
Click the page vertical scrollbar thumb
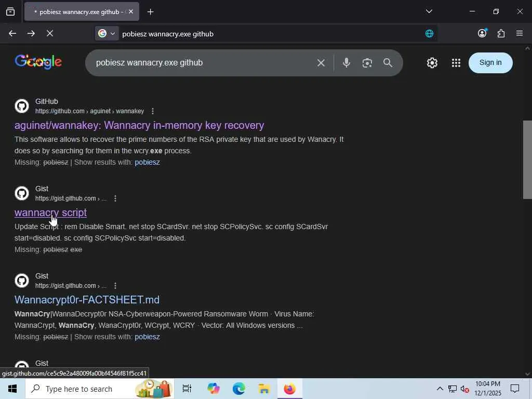tap(527, 159)
